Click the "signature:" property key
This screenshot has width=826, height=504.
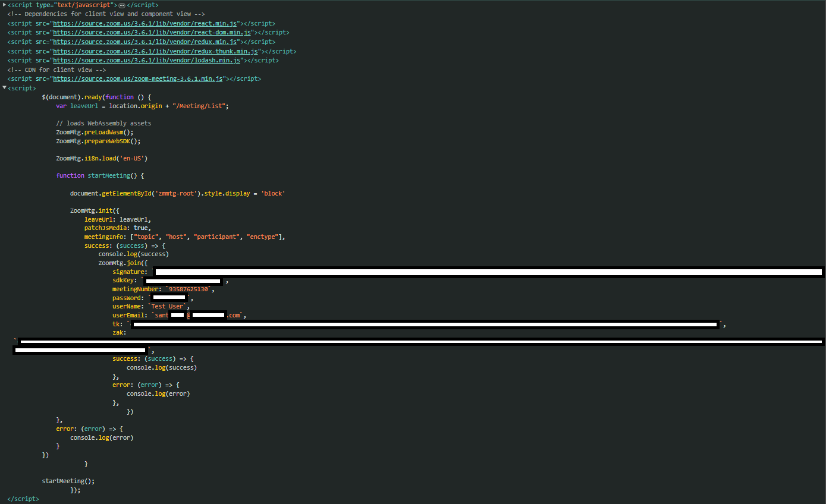point(130,272)
